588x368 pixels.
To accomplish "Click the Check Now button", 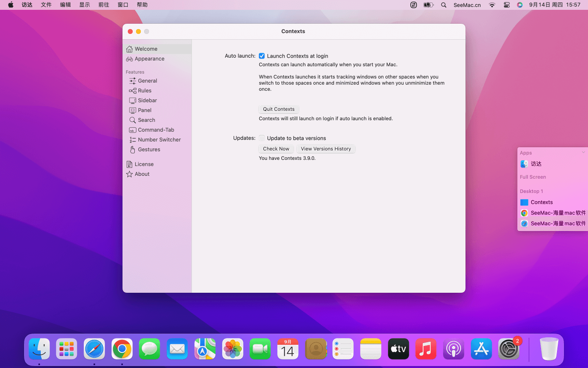I will [276, 149].
